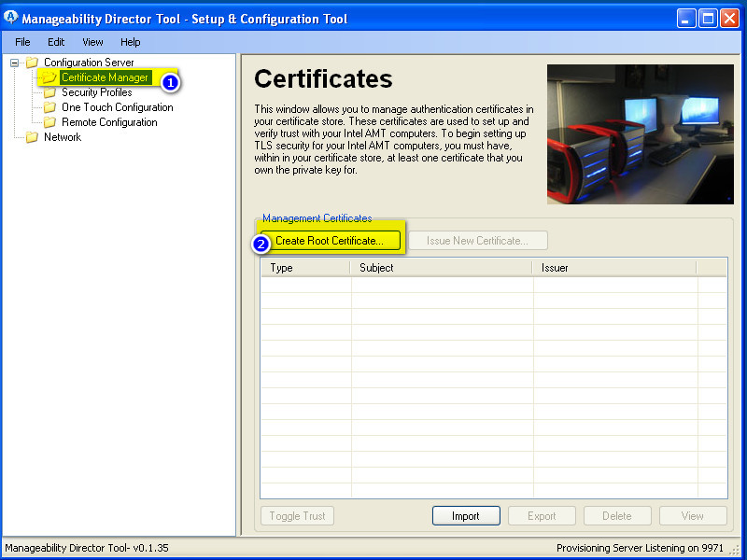Maximize the Manageability Director Tool window

pyautogui.click(x=708, y=19)
